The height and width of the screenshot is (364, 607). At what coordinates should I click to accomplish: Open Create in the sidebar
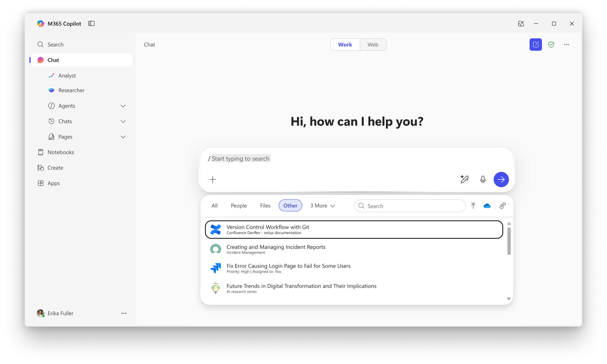click(x=82, y=167)
